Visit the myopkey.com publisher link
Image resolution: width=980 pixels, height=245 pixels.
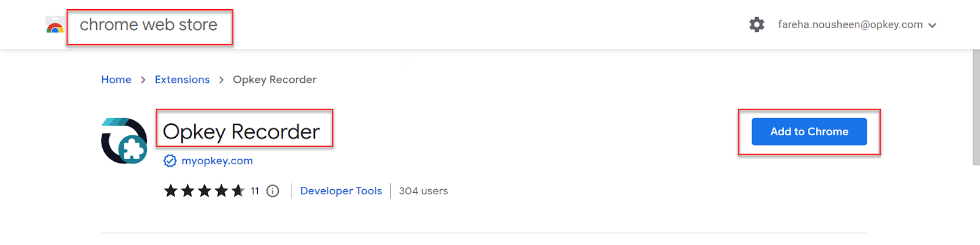coord(217,161)
